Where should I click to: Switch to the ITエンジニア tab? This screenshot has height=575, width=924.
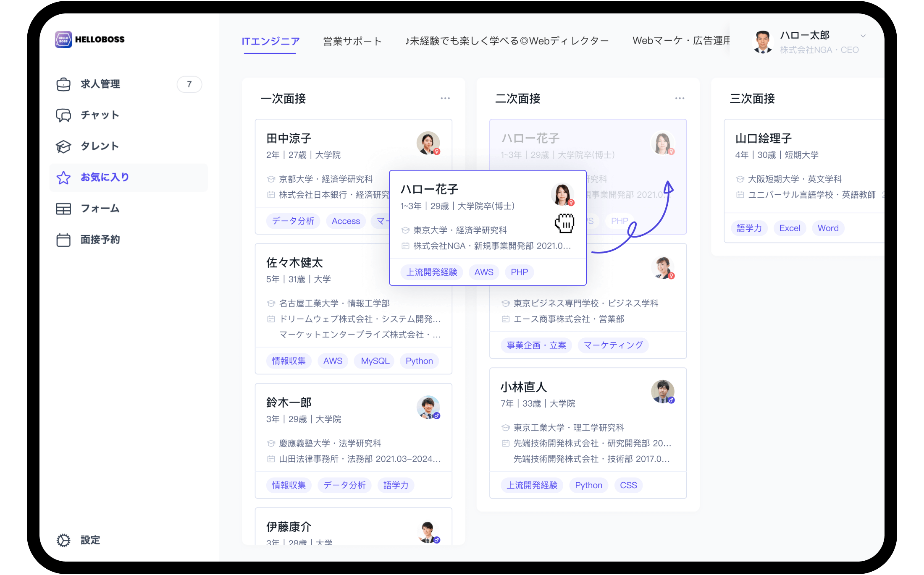(x=270, y=41)
